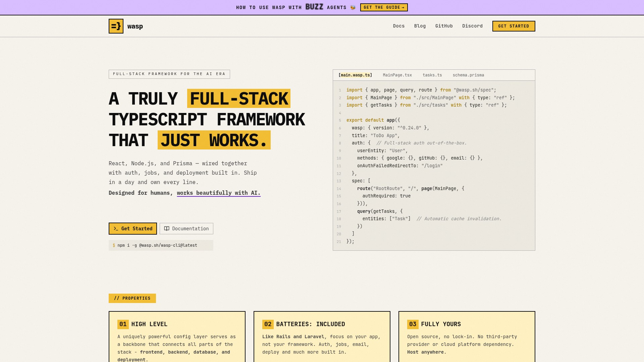
Task: Click the "Host anywhere." bold text
Action: (427, 352)
